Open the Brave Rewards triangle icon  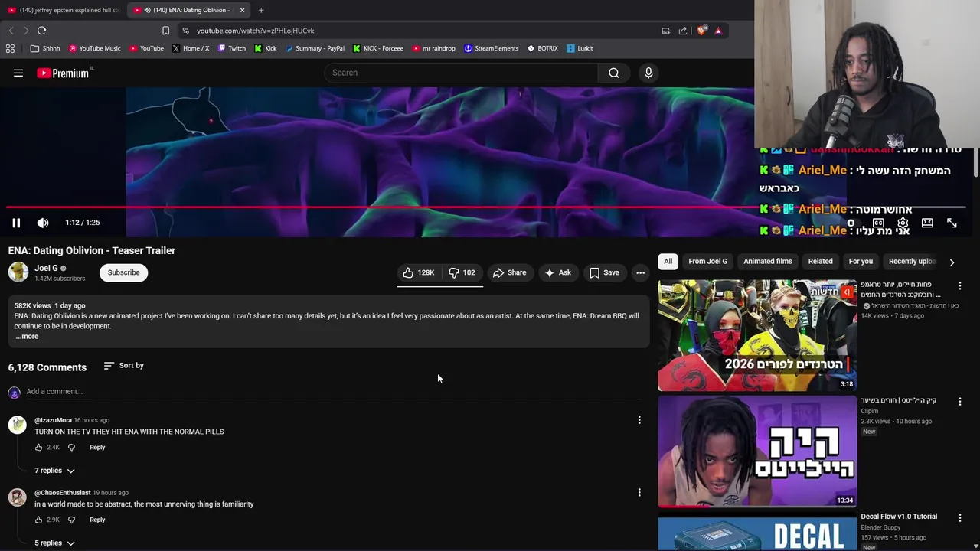pyautogui.click(x=718, y=31)
